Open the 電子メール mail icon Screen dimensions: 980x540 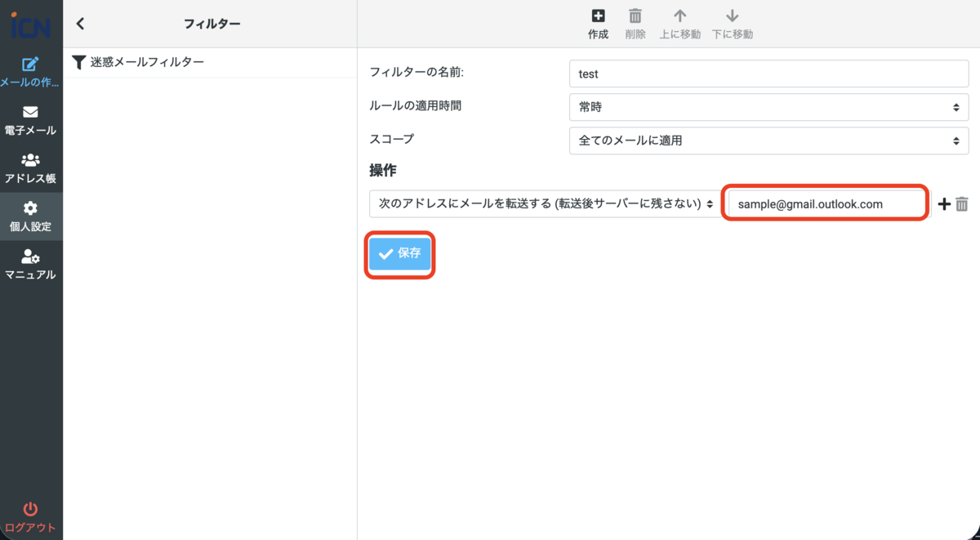click(31, 118)
